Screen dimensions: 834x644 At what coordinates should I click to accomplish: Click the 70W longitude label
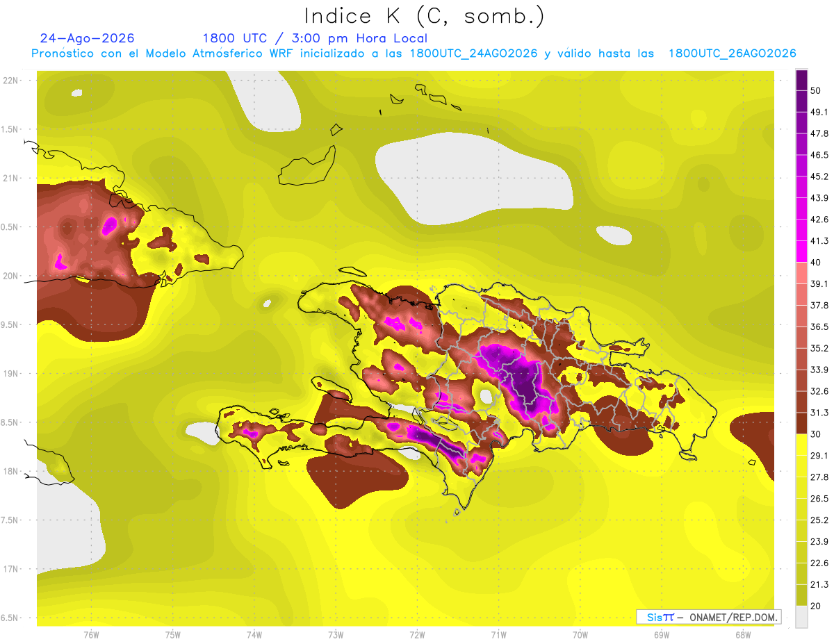(x=580, y=635)
